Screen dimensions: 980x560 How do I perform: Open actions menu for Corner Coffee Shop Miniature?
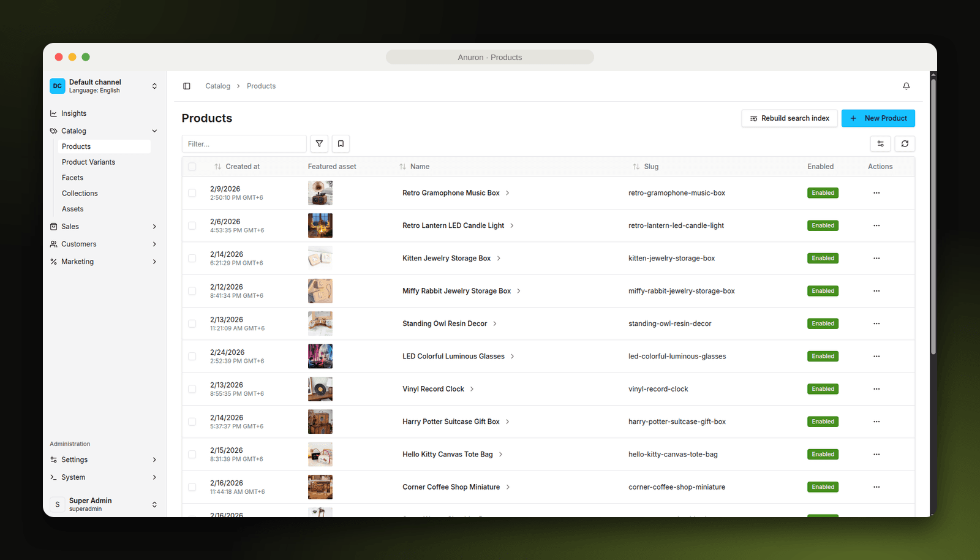[876, 487]
